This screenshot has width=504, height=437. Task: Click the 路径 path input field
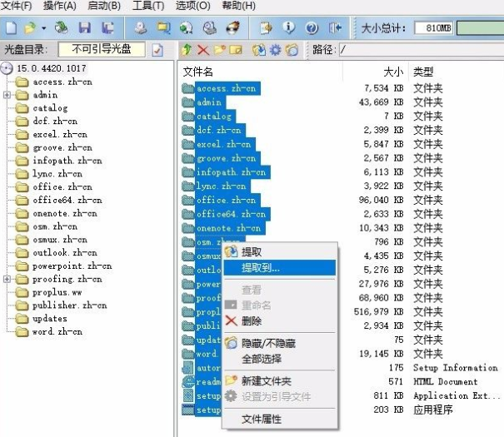pyautogui.click(x=421, y=50)
